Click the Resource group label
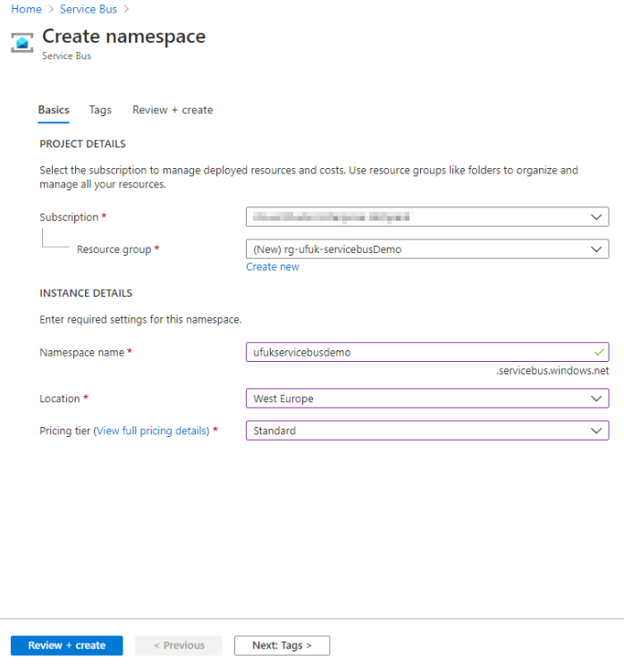624x672 pixels. [114, 249]
